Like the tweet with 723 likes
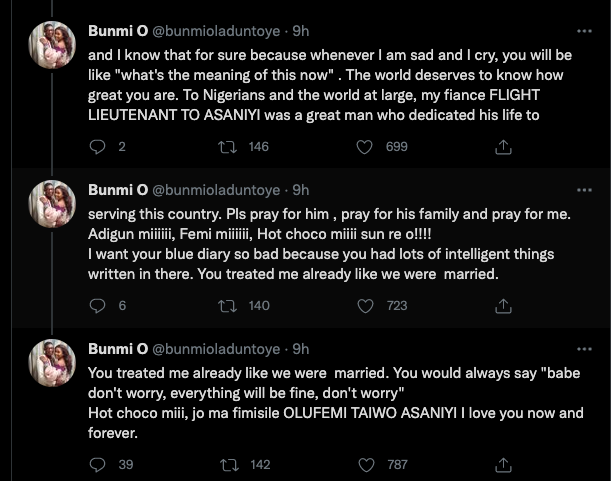Viewport: 611px width, 481px height. (367, 306)
